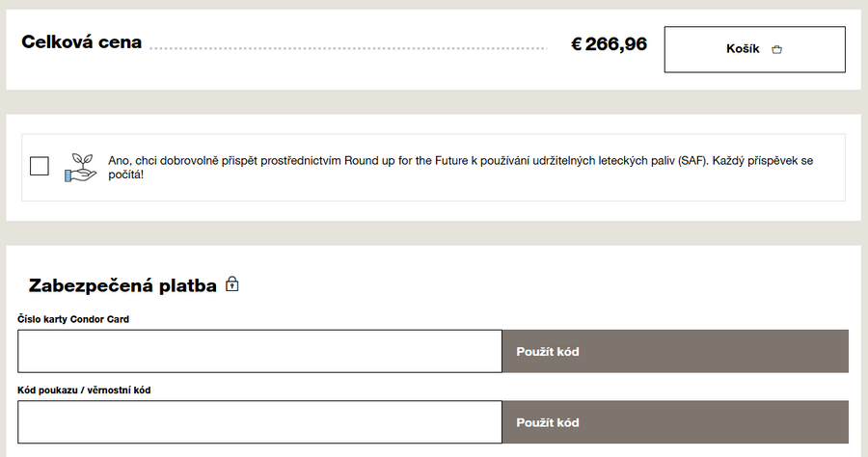Click the padlock icon beside Zabezpečená platba

pyautogui.click(x=231, y=284)
